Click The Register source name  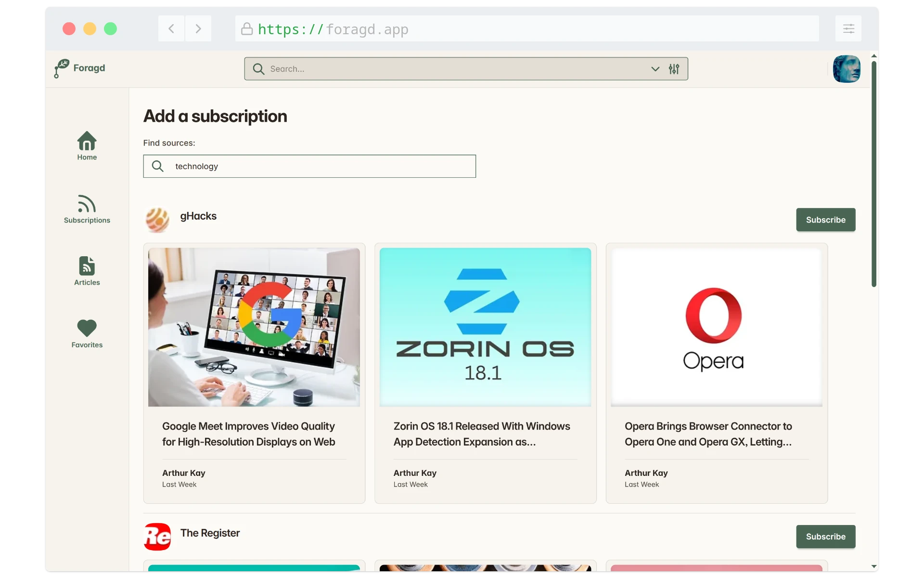click(x=210, y=533)
